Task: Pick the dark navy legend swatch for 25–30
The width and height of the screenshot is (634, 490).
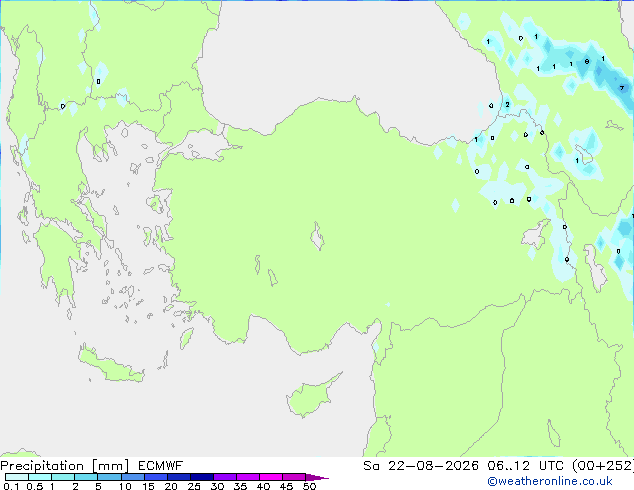Action: point(202,477)
